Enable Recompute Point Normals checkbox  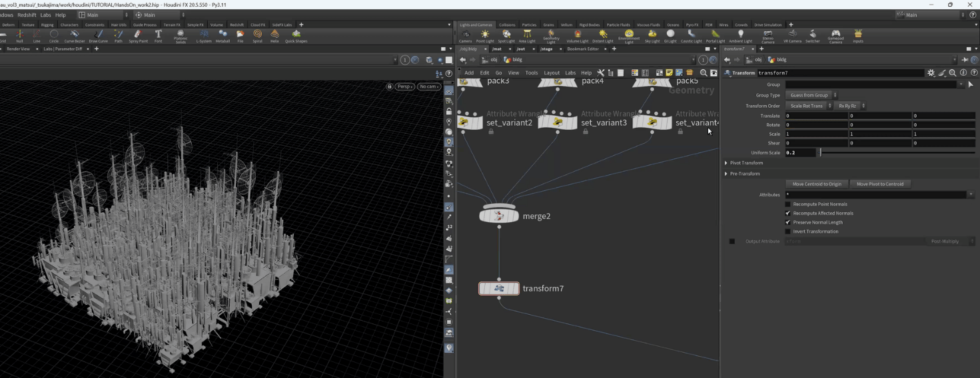tap(788, 204)
